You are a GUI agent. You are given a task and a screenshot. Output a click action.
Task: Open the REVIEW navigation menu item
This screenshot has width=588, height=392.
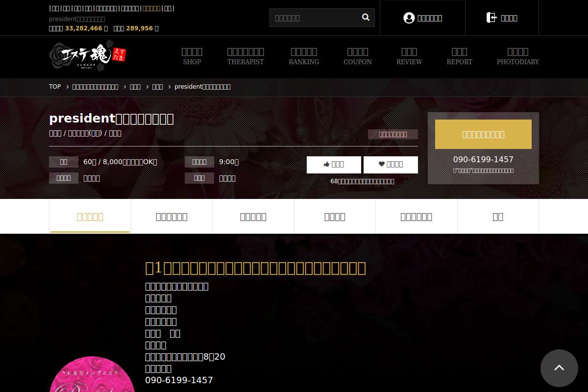point(409,56)
